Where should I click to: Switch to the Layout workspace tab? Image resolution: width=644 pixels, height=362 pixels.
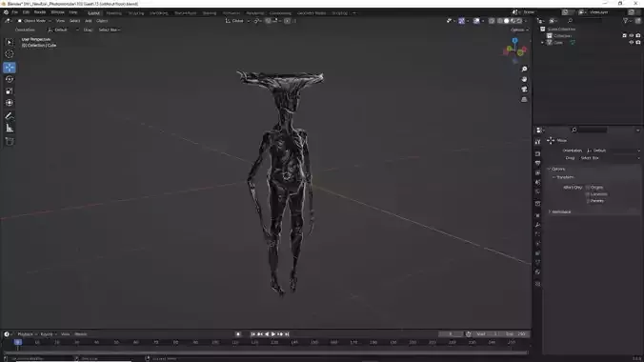pos(94,13)
